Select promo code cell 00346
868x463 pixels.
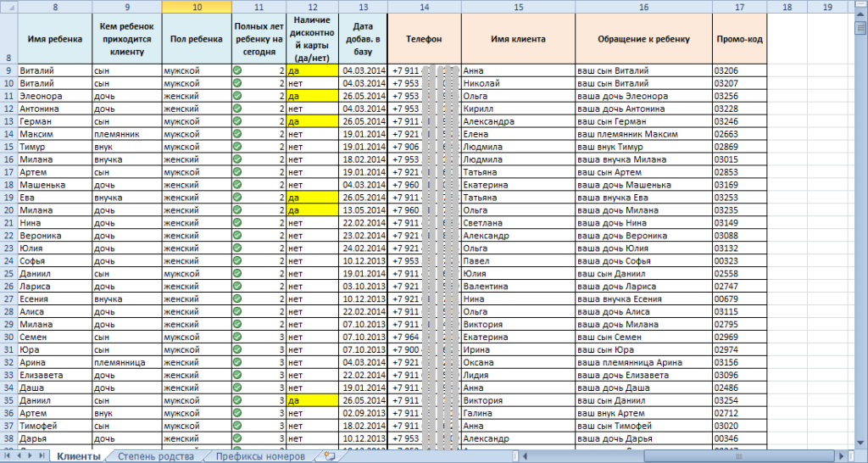pos(740,438)
